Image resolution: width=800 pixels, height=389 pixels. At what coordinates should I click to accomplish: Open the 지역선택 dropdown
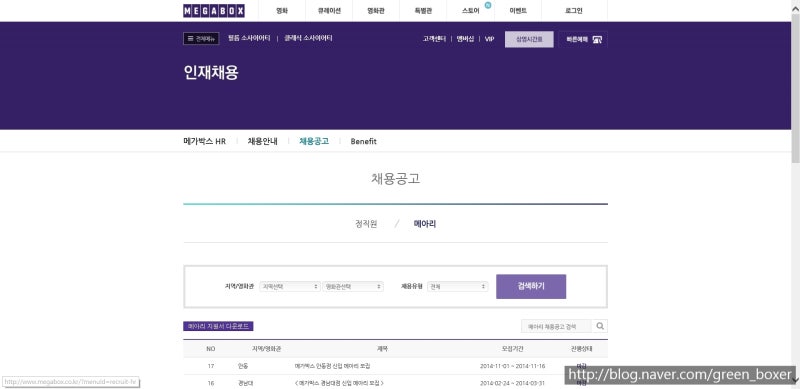(290, 287)
